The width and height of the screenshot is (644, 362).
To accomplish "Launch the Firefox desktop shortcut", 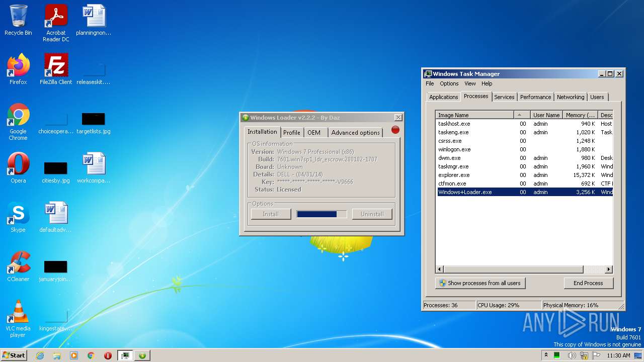I will (x=18, y=69).
